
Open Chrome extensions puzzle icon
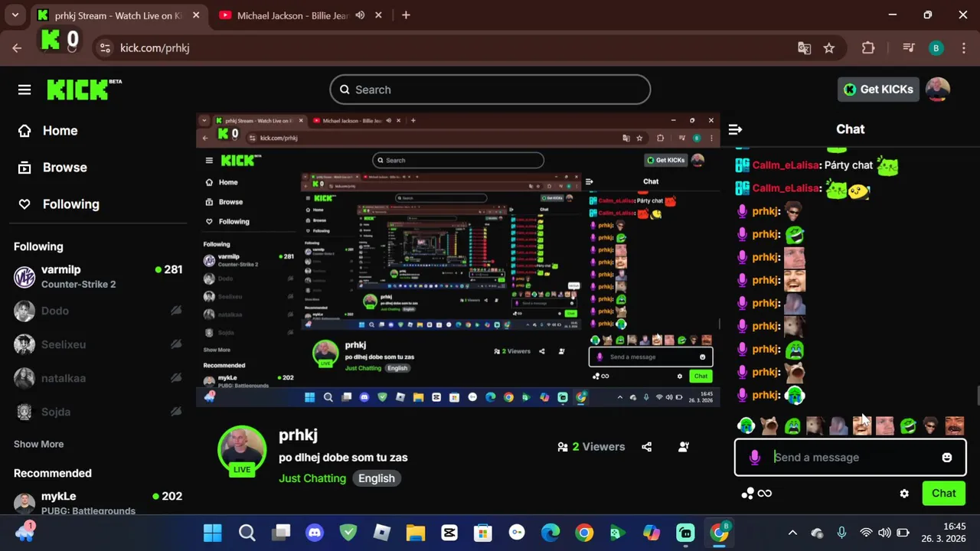868,48
